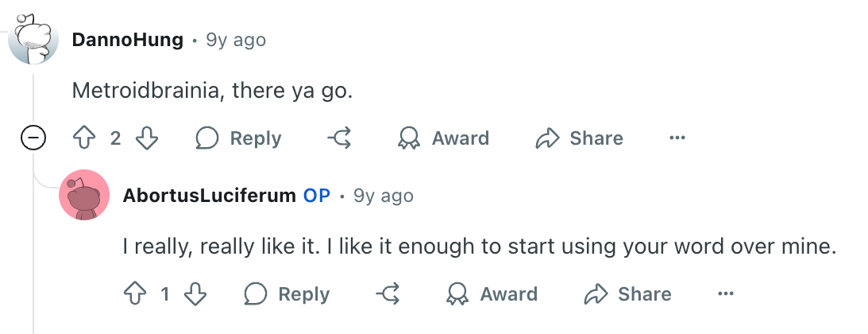
Task: Collapse the DannoHung comment thread
Action: (33, 138)
